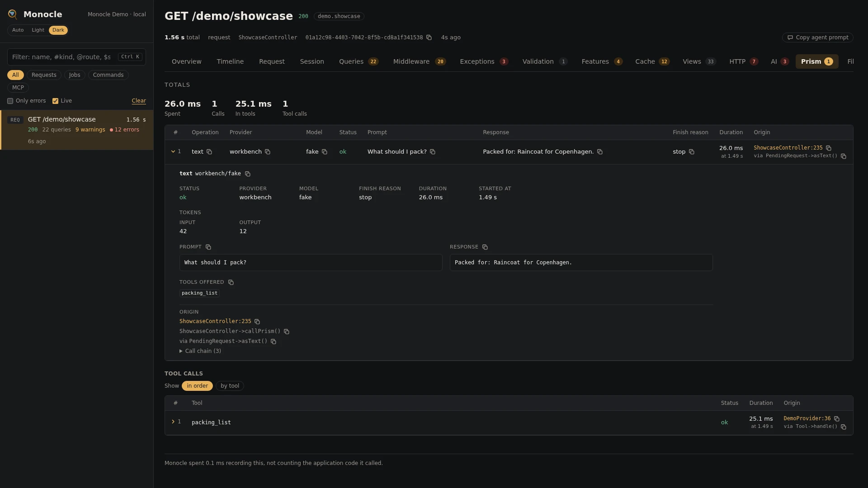Viewport: 868px width, 488px height.
Task: Open ShowcaseController:235 link under ORIGIN
Action: 215,321
